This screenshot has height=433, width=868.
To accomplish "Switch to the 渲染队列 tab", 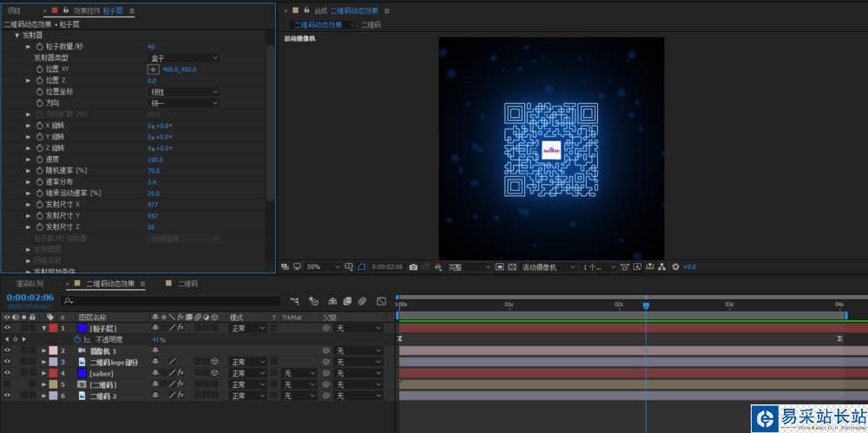I will point(30,284).
